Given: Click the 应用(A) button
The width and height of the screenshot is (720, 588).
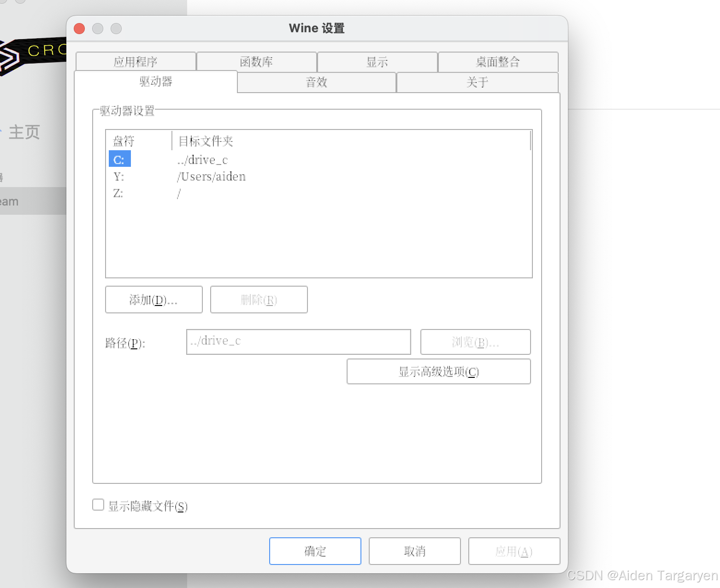Looking at the screenshot, I should [x=514, y=551].
